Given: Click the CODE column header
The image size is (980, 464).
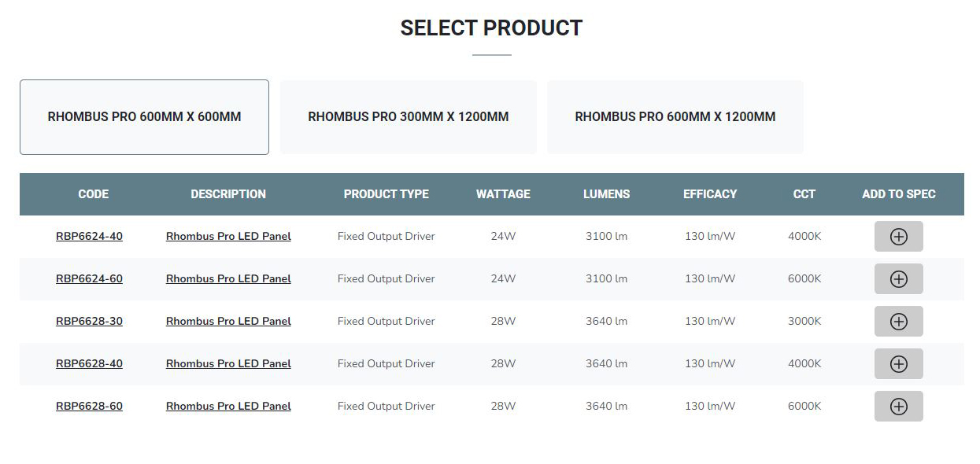Looking at the screenshot, I should click(x=94, y=194).
